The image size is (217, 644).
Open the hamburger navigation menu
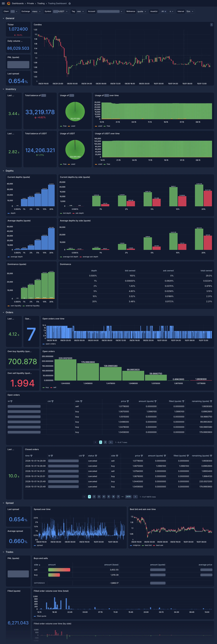pyautogui.click(x=3, y=3)
